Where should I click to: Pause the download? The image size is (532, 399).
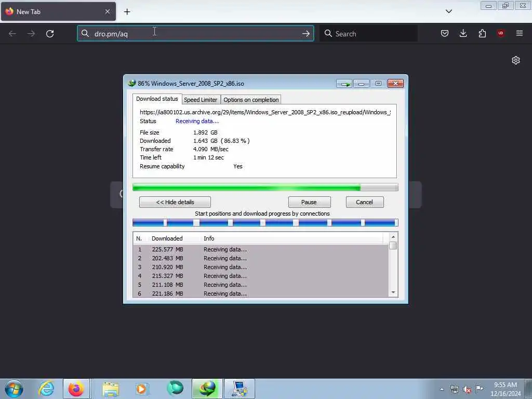pyautogui.click(x=309, y=202)
